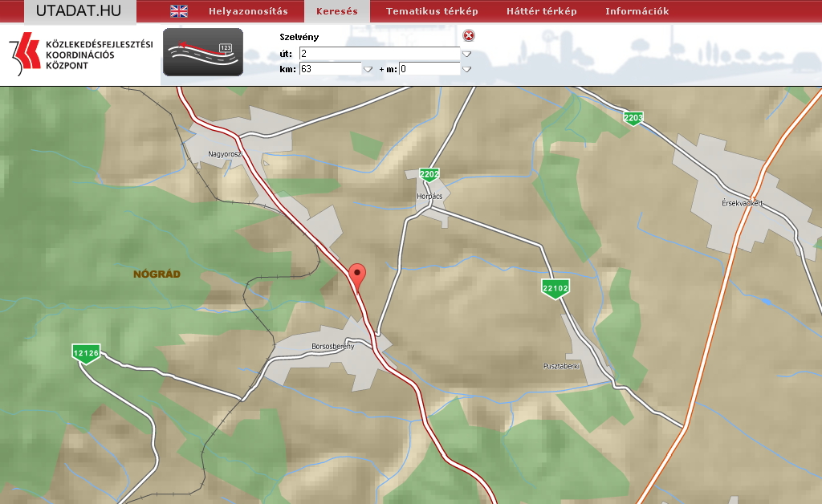The width and height of the screenshot is (822, 504).
Task: Select the Keresés tab
Action: [337, 11]
